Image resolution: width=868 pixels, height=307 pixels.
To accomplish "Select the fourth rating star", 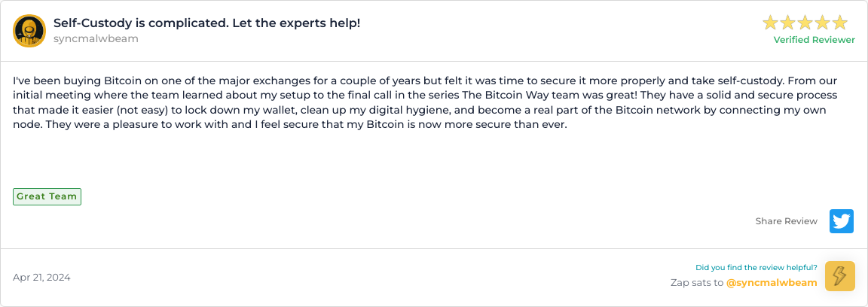I will tap(823, 23).
